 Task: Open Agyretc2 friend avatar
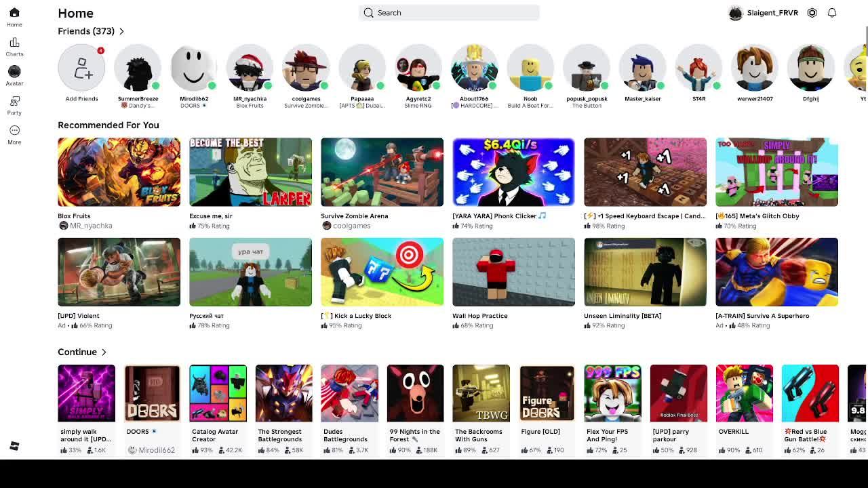point(418,68)
